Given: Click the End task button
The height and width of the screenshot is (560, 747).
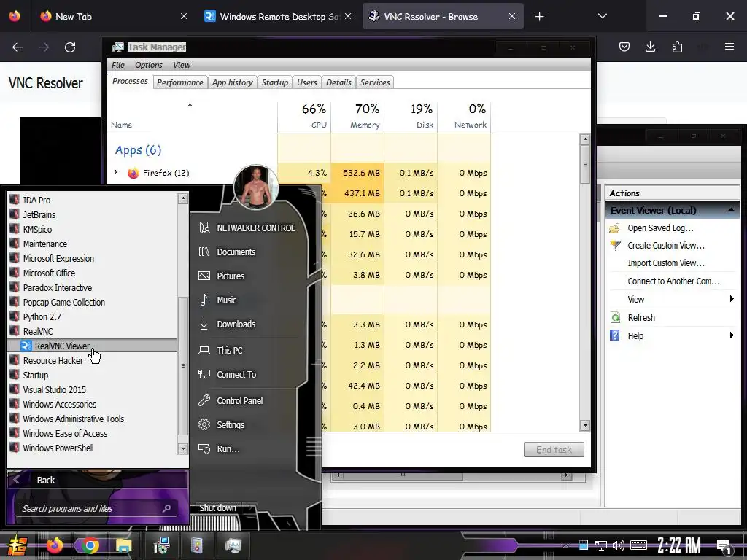Looking at the screenshot, I should [x=554, y=449].
